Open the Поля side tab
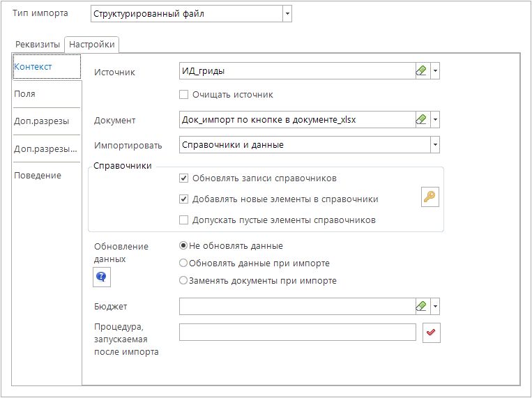 (x=25, y=93)
